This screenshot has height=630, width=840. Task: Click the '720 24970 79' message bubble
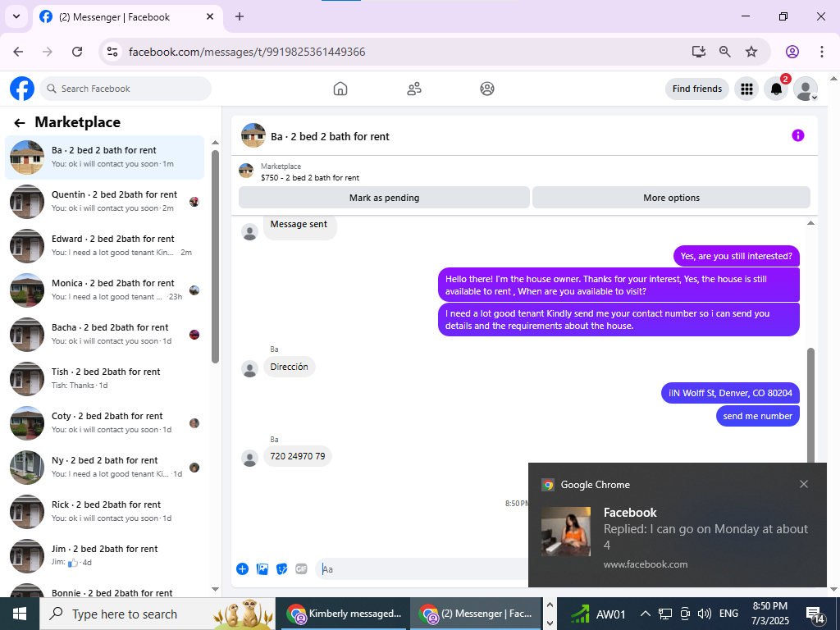click(x=297, y=456)
